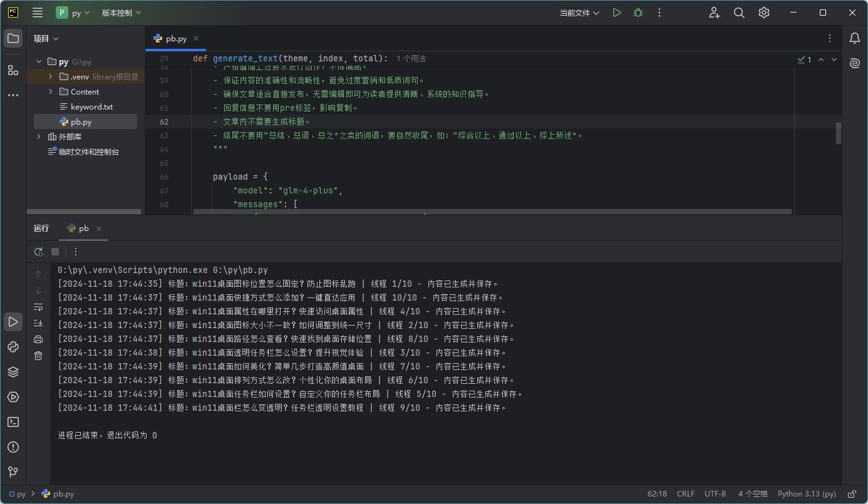Click the 运行 panel title
Screen dimensions: 868x504
point(41,229)
